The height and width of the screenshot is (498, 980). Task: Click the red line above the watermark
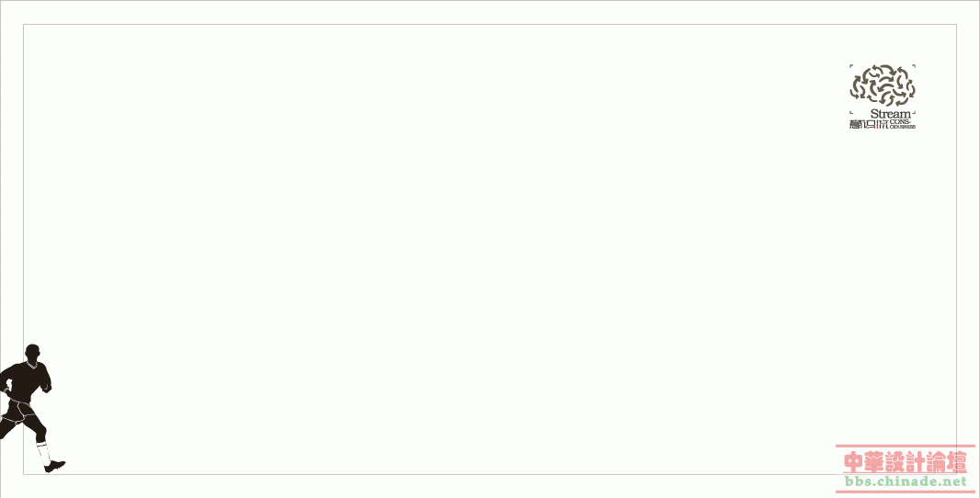(x=905, y=447)
